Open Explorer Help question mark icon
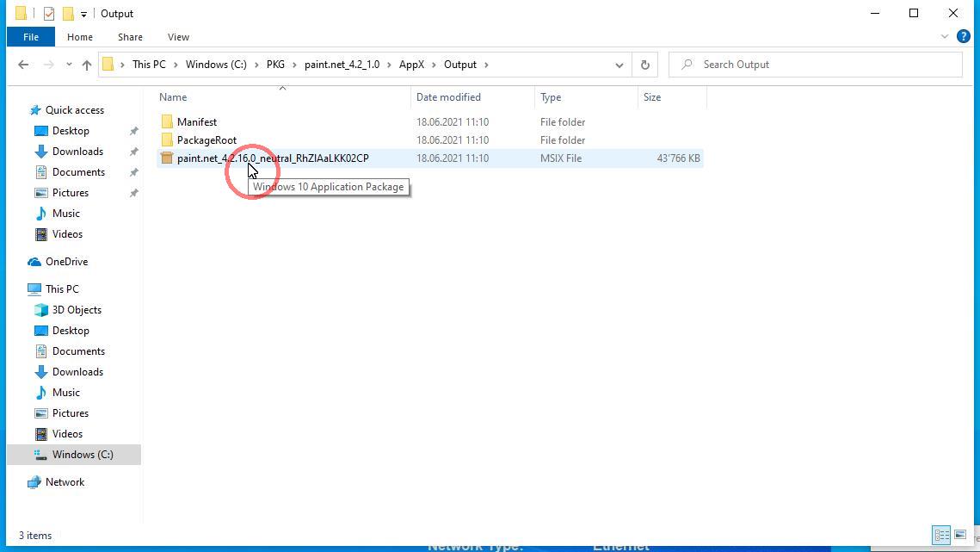 964,37
